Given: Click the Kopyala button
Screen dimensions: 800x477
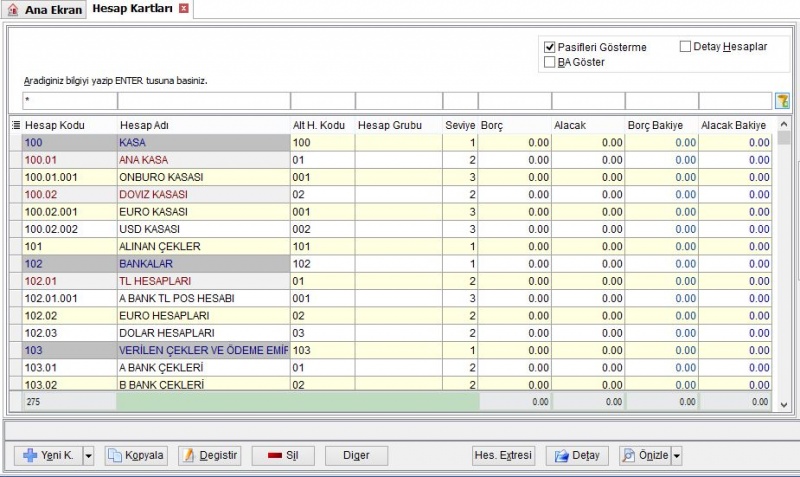Looking at the screenshot, I should pos(136,455).
